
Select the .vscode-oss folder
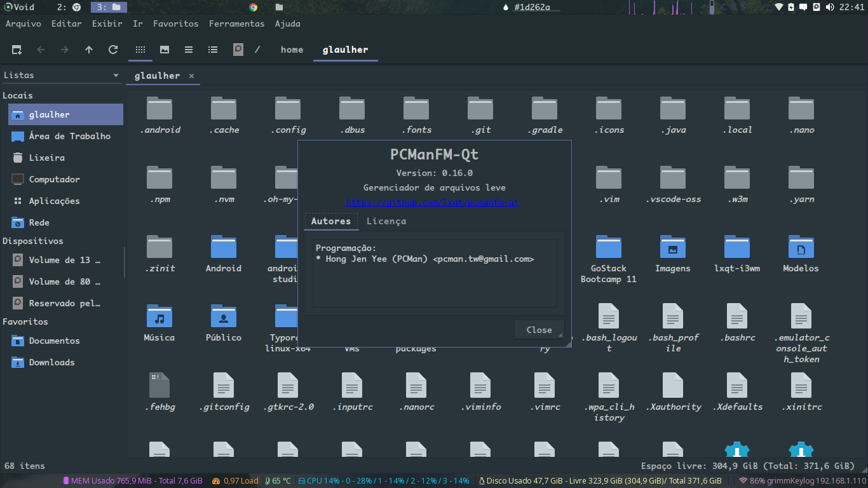tap(673, 185)
